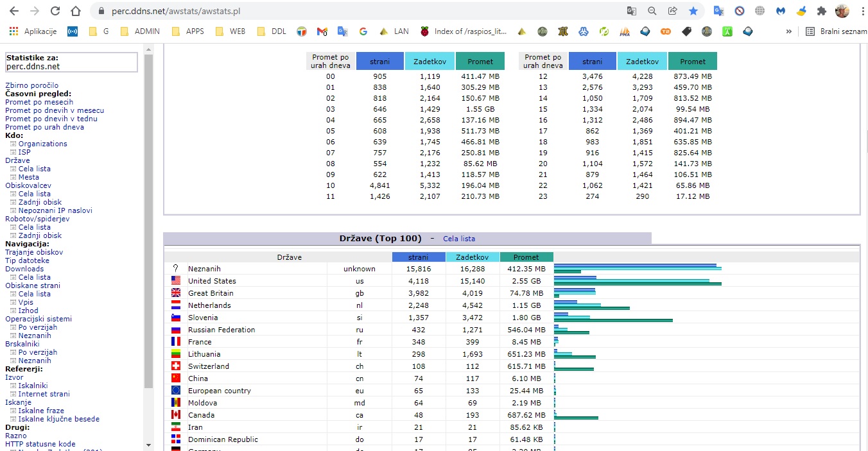The height and width of the screenshot is (451, 868).
Task: Open the Raspberry Pi raspios index bookmark
Action: (464, 31)
